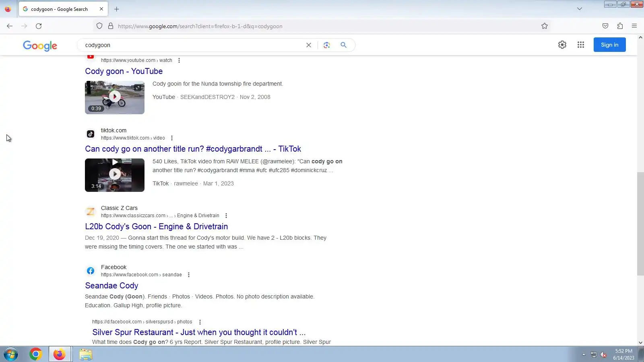The width and height of the screenshot is (644, 362).
Task: Open the Facebook site favicon
Action: (91, 271)
